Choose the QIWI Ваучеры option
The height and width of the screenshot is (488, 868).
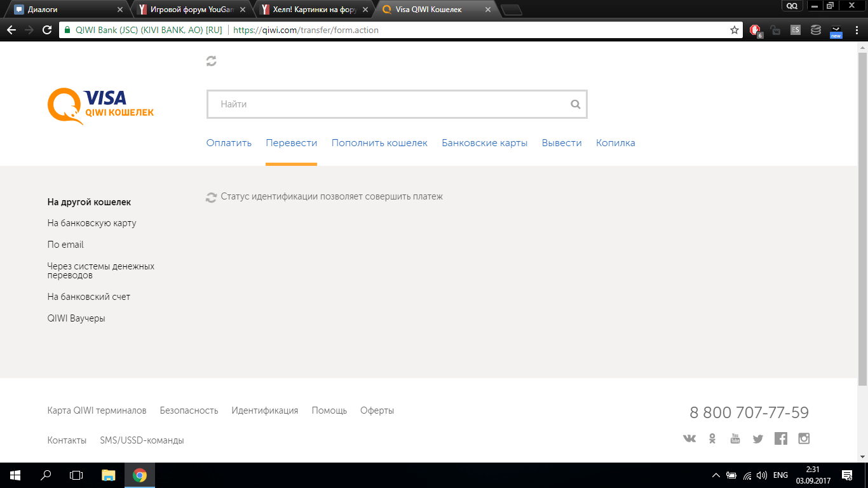click(x=76, y=318)
